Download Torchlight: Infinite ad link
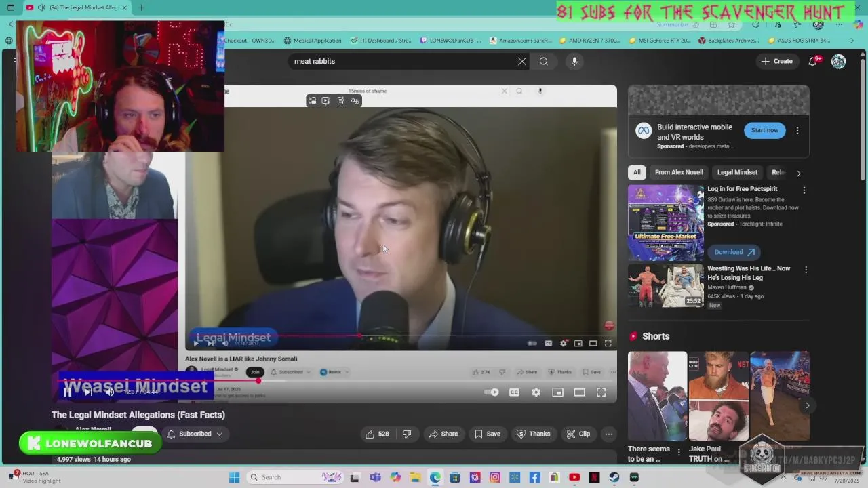 [x=733, y=252]
